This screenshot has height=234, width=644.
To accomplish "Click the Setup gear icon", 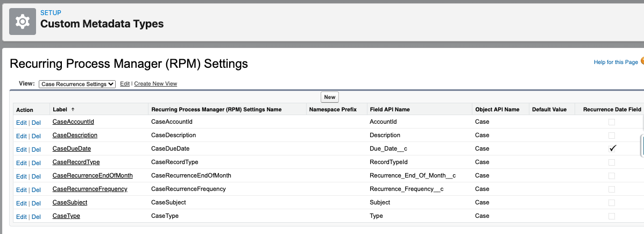I will point(23,22).
